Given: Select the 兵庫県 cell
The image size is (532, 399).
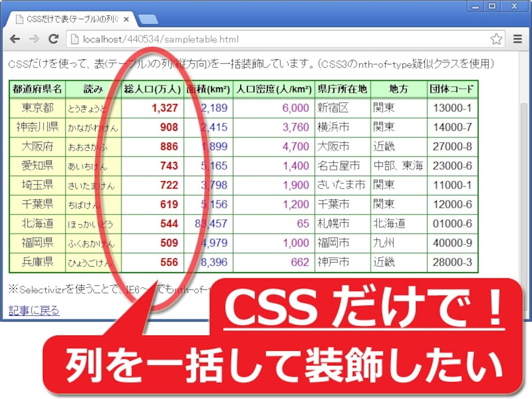Looking at the screenshot, I should pos(37,262).
